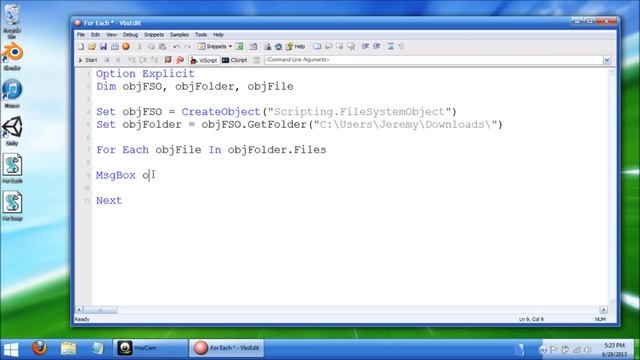Open the Debug menu
Screen dimensions: 640x360
click(130, 35)
